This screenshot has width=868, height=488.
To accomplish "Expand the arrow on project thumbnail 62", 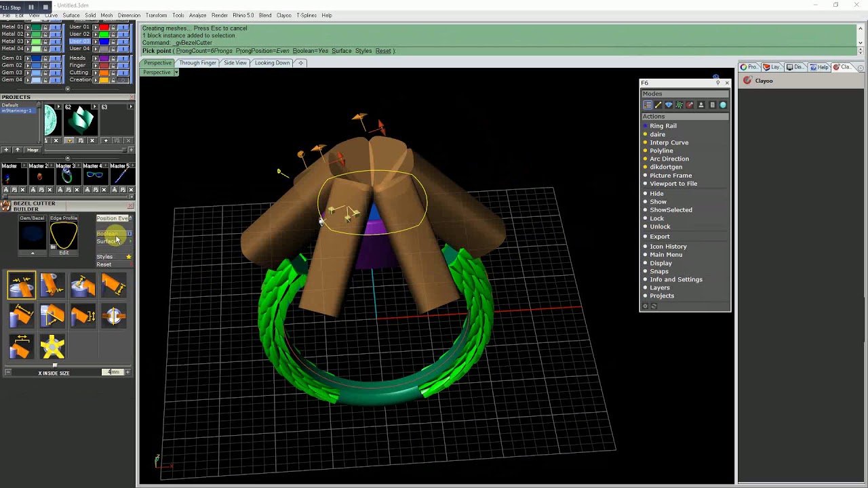I will 94,106.
